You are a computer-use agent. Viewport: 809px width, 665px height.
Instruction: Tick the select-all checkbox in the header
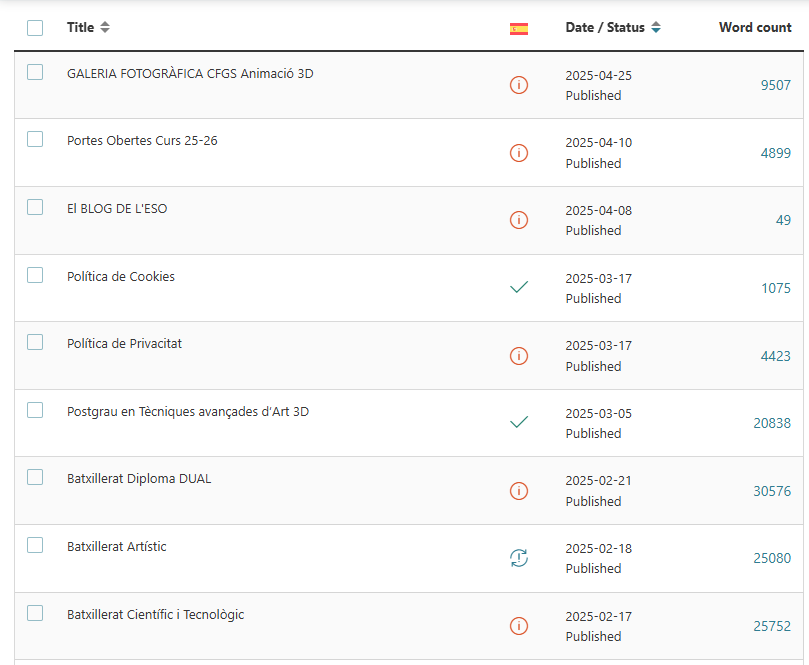coord(35,28)
